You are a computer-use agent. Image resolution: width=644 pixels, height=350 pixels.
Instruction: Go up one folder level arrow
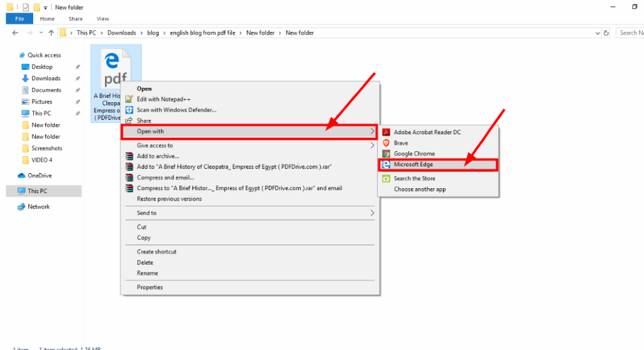pyautogui.click(x=51, y=33)
